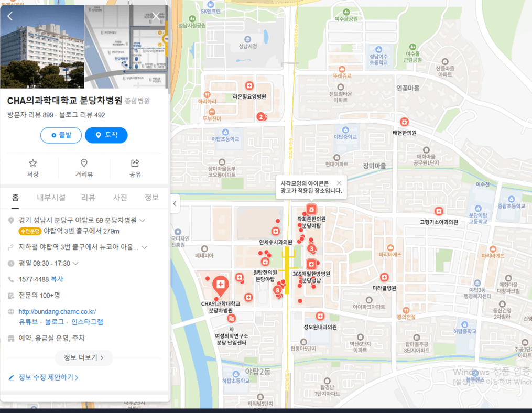Close the ad icon tooltip
532x413 pixels.
(x=339, y=183)
